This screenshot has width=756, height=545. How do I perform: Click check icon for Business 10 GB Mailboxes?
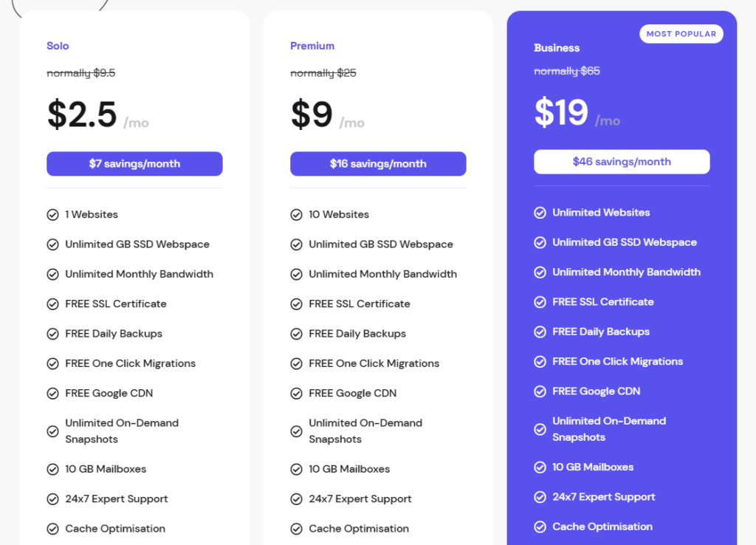(540, 467)
